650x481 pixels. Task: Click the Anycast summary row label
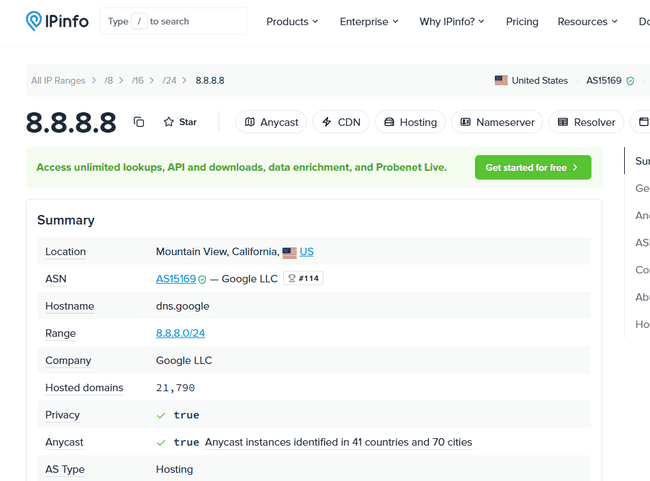click(64, 442)
